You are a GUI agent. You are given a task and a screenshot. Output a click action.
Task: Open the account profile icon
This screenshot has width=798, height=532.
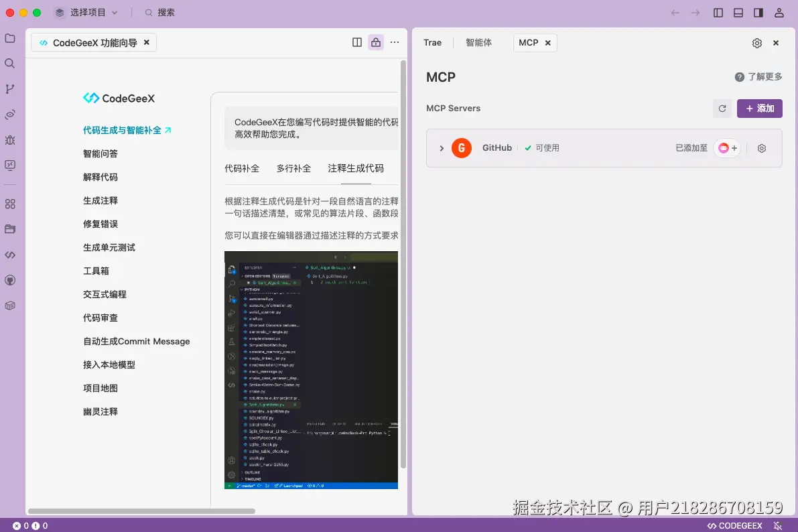(x=779, y=13)
